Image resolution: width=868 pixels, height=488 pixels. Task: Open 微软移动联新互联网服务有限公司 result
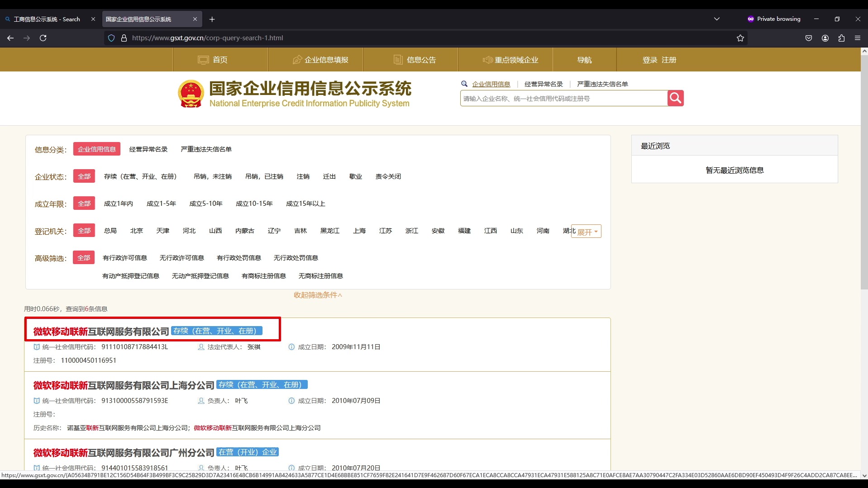coord(101,332)
